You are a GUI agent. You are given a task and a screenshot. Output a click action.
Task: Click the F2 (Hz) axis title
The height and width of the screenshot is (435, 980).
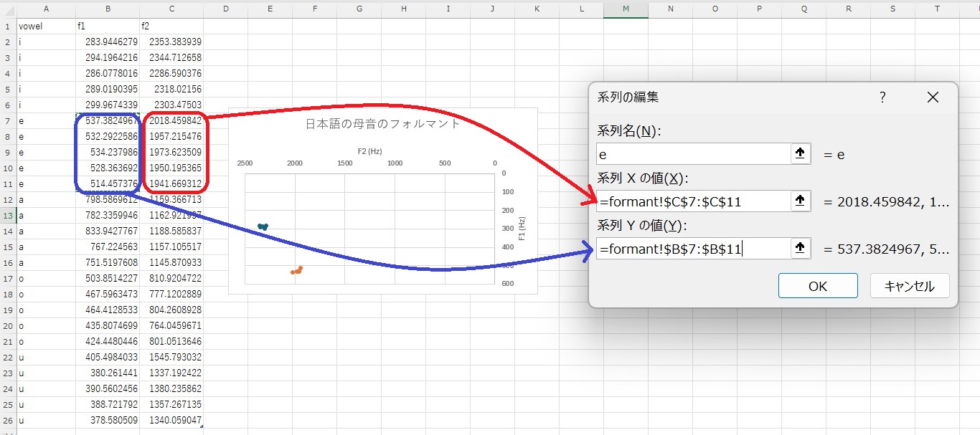point(369,151)
